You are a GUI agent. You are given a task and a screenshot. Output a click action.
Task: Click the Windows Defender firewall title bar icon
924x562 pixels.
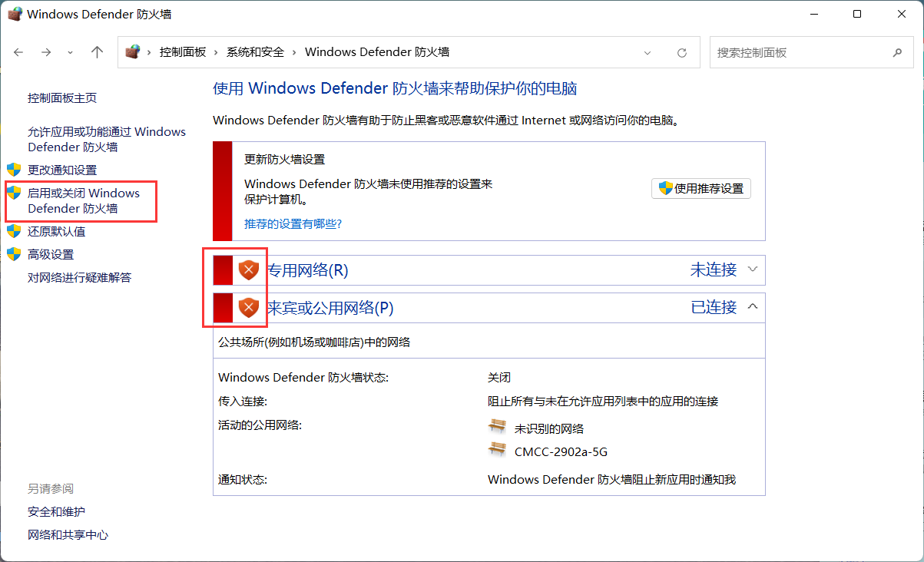tap(14, 14)
